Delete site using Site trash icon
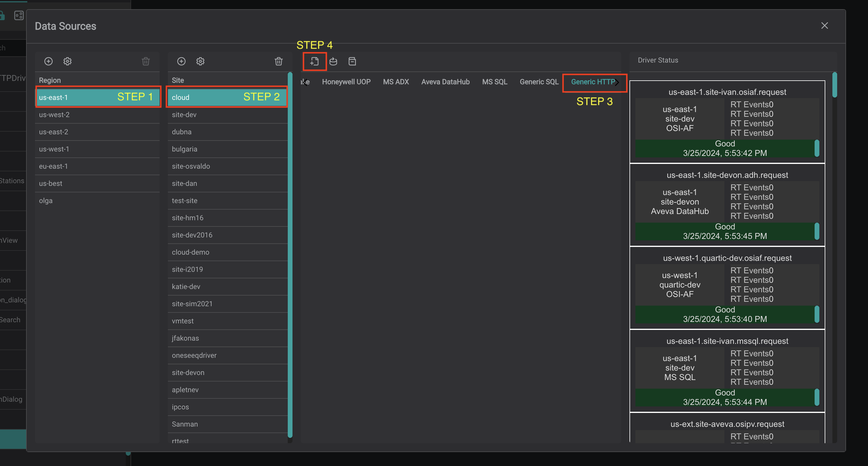This screenshot has height=466, width=868. 278,61
